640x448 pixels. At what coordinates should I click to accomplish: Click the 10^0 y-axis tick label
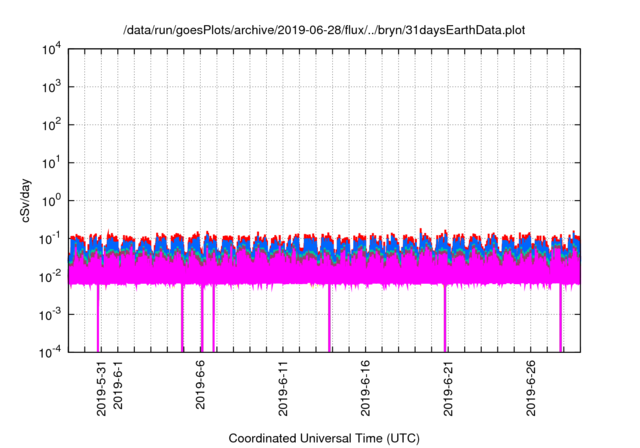[52, 201]
